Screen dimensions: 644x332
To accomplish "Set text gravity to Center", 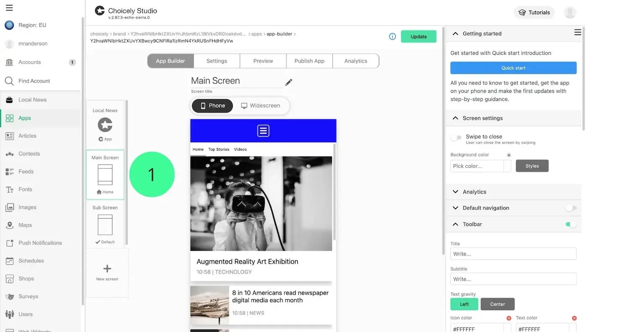I will (497, 304).
